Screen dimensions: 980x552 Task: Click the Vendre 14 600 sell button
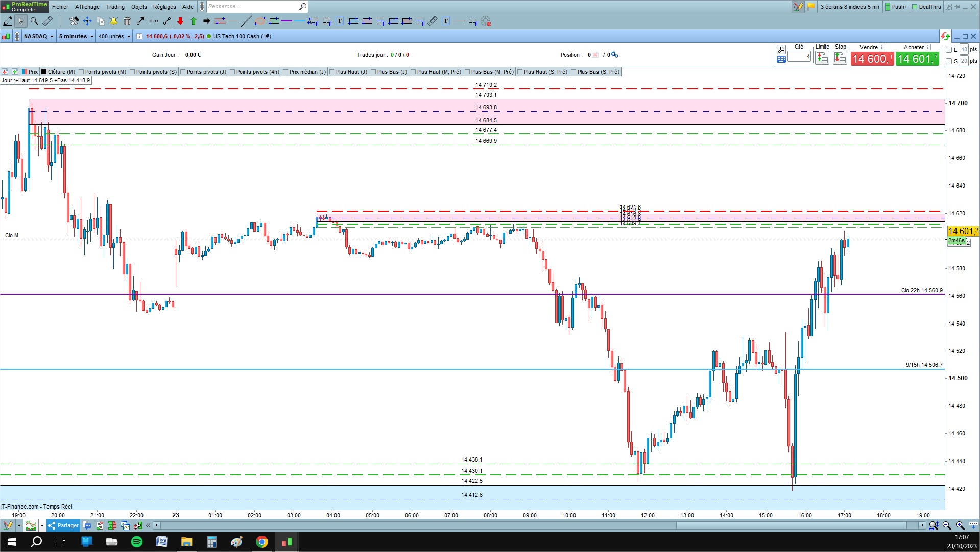click(x=872, y=59)
